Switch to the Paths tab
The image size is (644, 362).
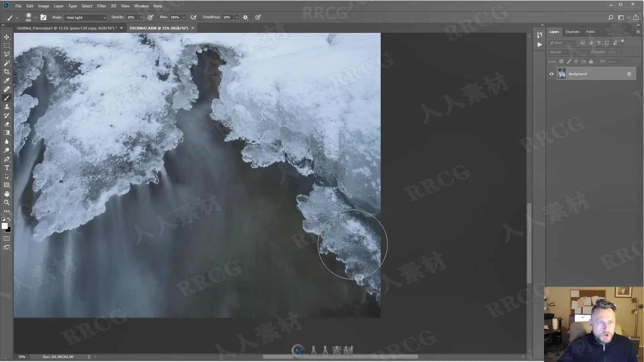590,32
